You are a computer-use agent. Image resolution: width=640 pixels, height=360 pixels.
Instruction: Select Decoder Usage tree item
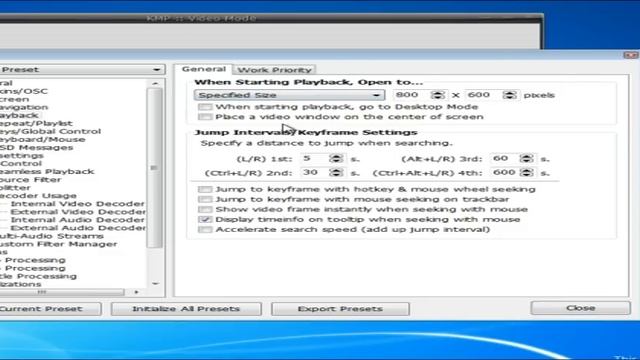tap(38, 196)
